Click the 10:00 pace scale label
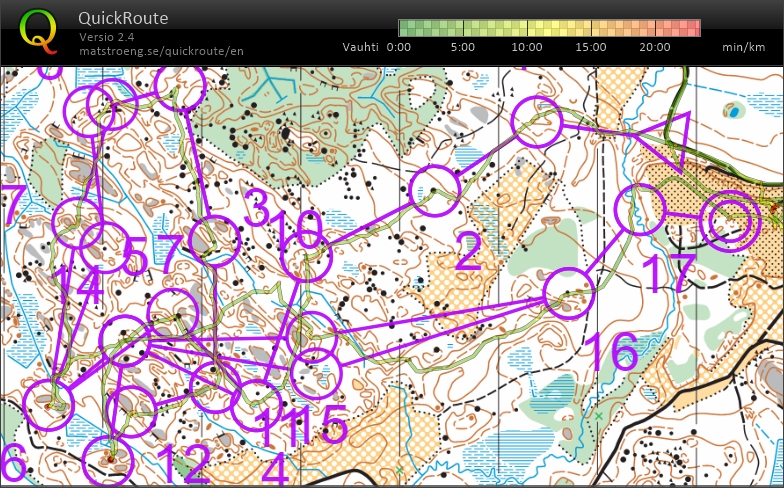 point(526,47)
